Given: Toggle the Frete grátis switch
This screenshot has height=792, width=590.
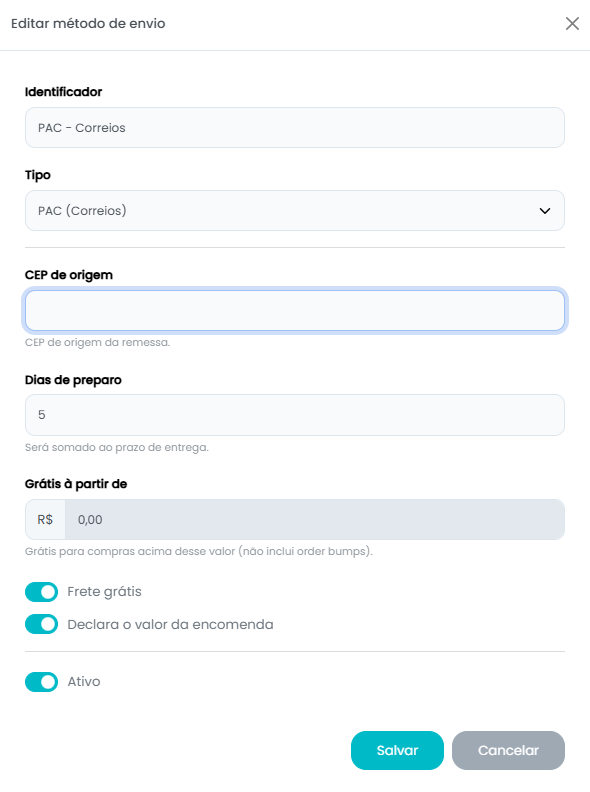Looking at the screenshot, I should (x=41, y=592).
